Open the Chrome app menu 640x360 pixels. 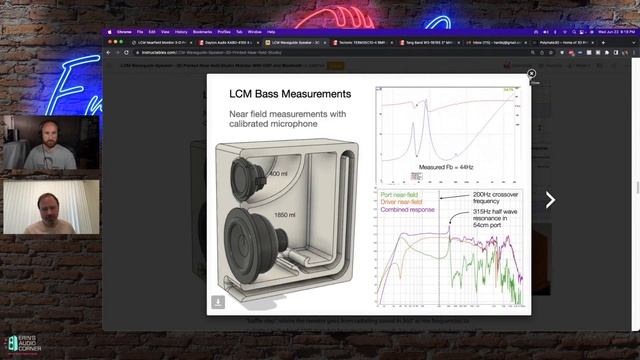[124, 32]
